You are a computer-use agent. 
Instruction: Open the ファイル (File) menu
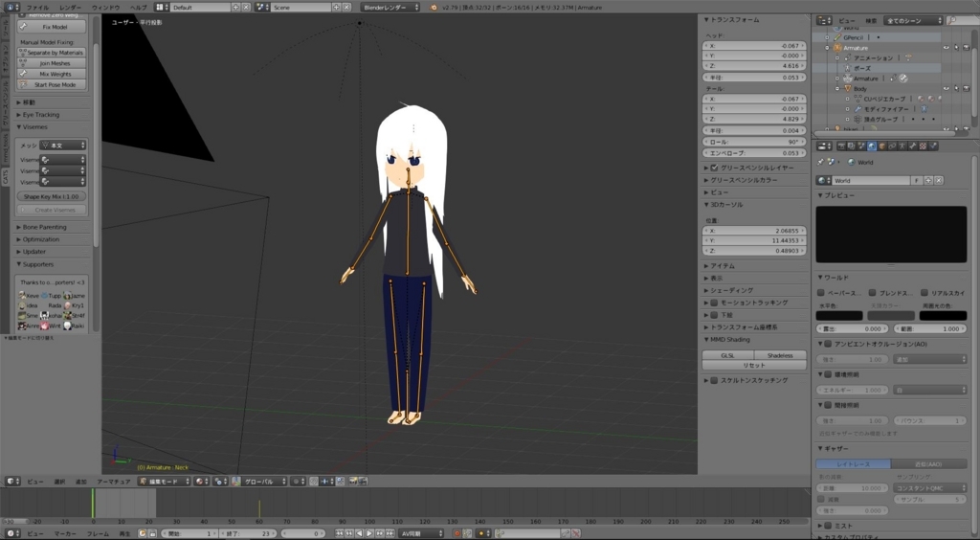(x=36, y=7)
